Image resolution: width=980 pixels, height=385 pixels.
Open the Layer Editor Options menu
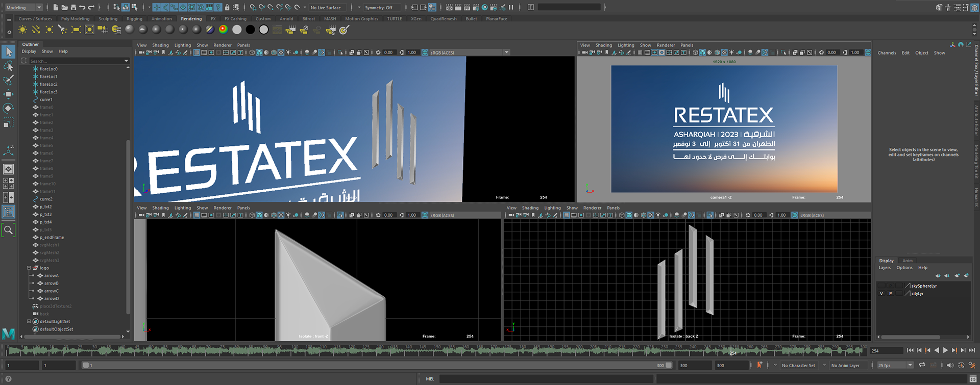(x=904, y=268)
